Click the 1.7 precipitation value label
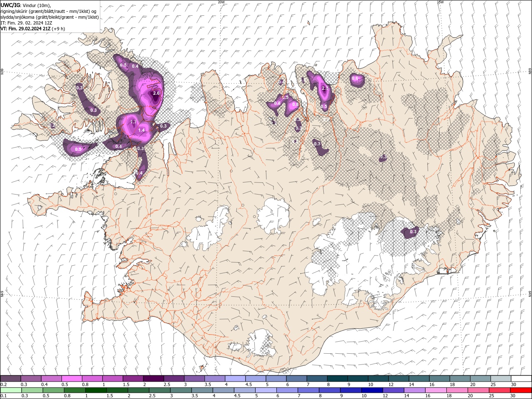 point(133,122)
